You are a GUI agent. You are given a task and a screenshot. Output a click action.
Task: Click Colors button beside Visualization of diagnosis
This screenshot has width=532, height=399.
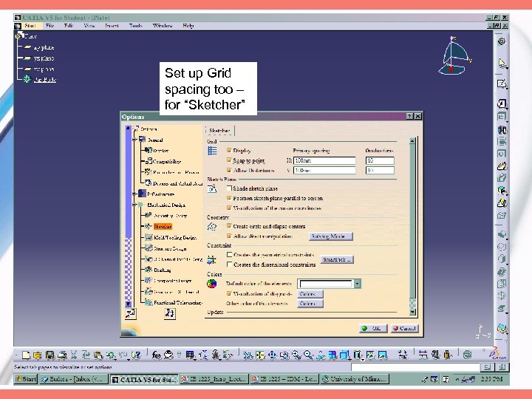[310, 294]
